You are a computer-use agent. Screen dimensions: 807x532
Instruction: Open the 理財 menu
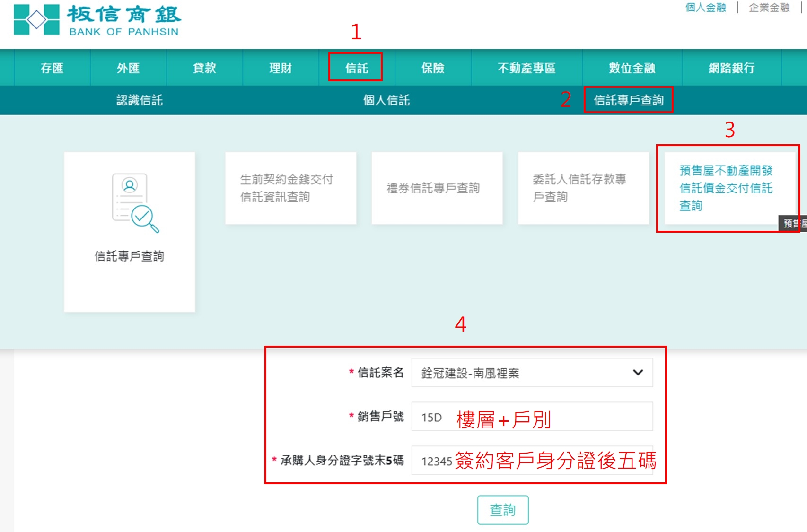(x=281, y=68)
